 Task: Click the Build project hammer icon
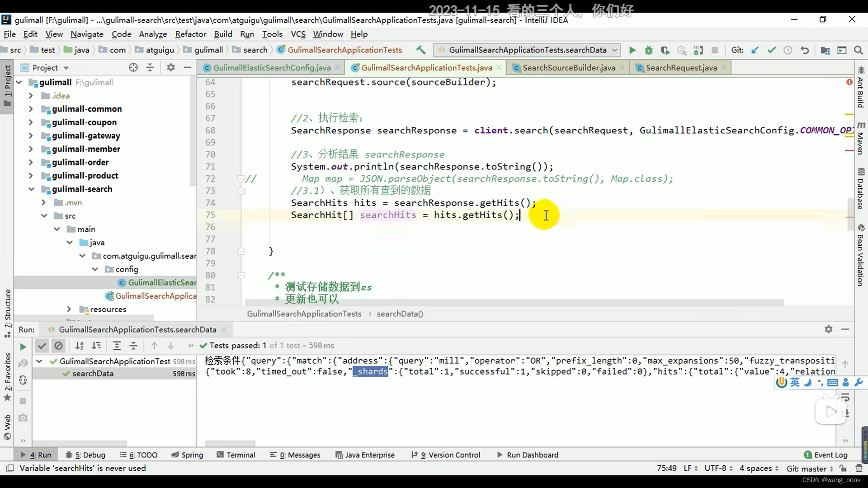click(421, 50)
